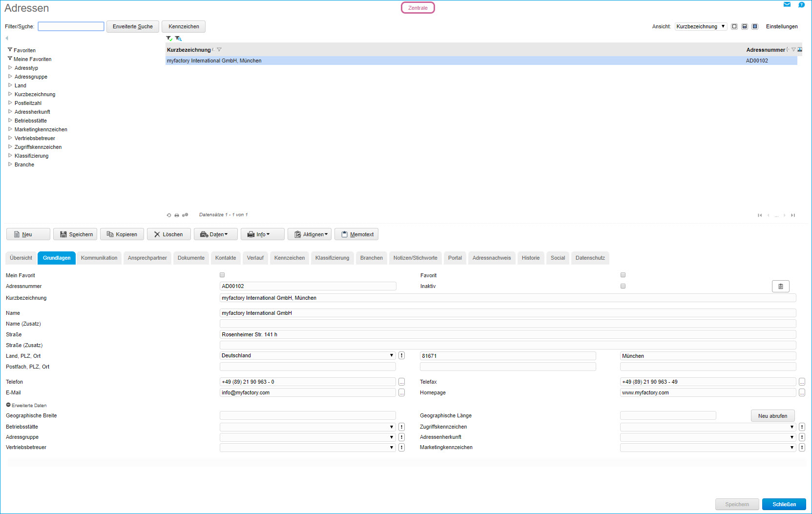Click the Filter/Suche input field
This screenshot has height=514, width=812.
(71, 26)
